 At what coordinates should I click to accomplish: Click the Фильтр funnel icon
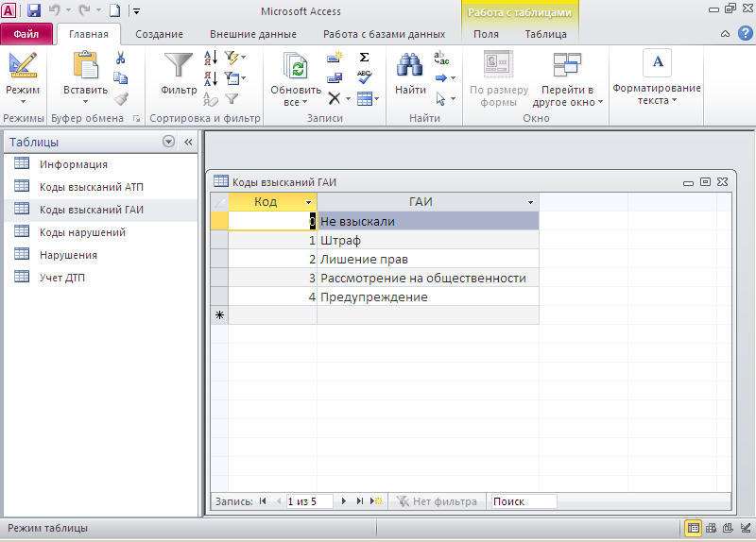179,65
